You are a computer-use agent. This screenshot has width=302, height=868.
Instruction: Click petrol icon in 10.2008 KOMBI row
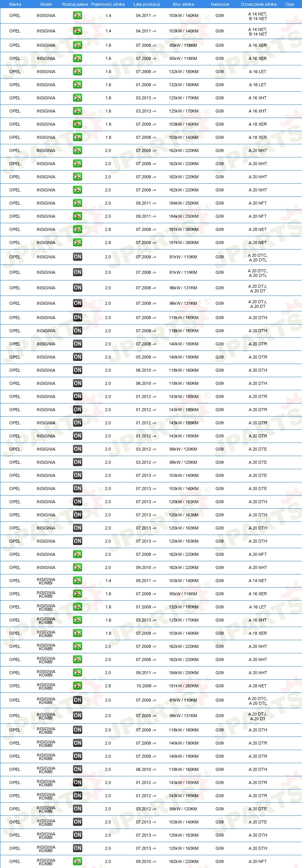pos(77,686)
